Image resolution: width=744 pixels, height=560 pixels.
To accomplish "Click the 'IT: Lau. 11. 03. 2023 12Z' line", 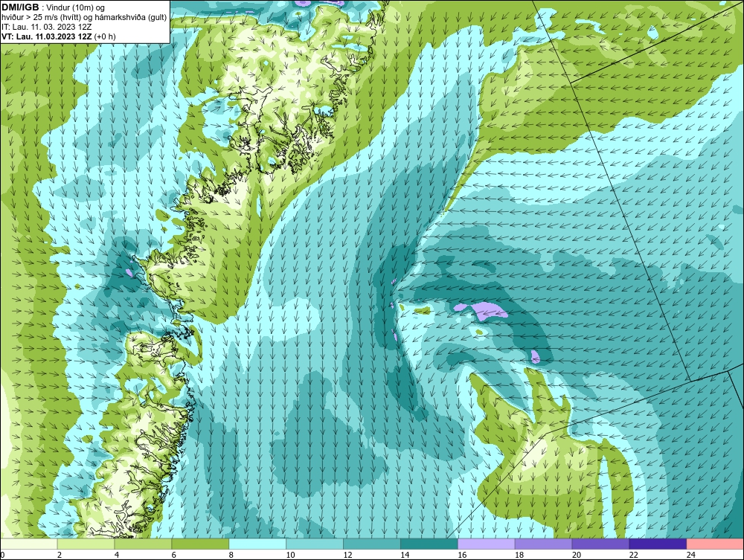I will pyautogui.click(x=46, y=27).
